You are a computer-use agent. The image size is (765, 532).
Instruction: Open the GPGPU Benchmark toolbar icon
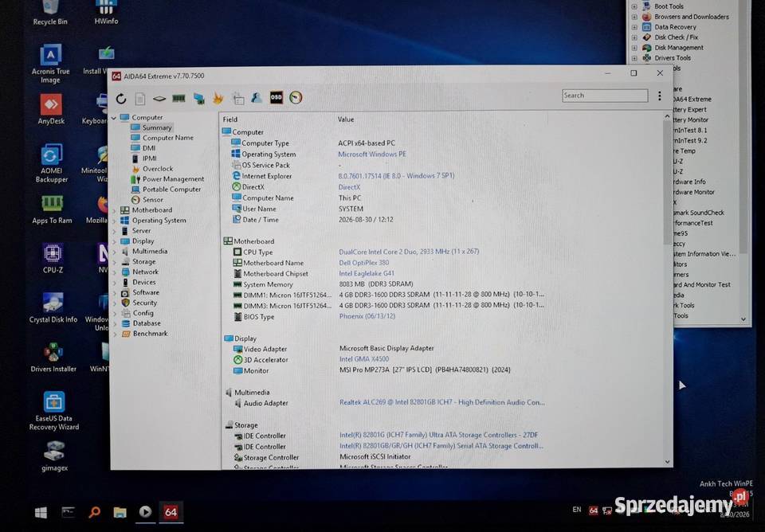[x=198, y=99]
